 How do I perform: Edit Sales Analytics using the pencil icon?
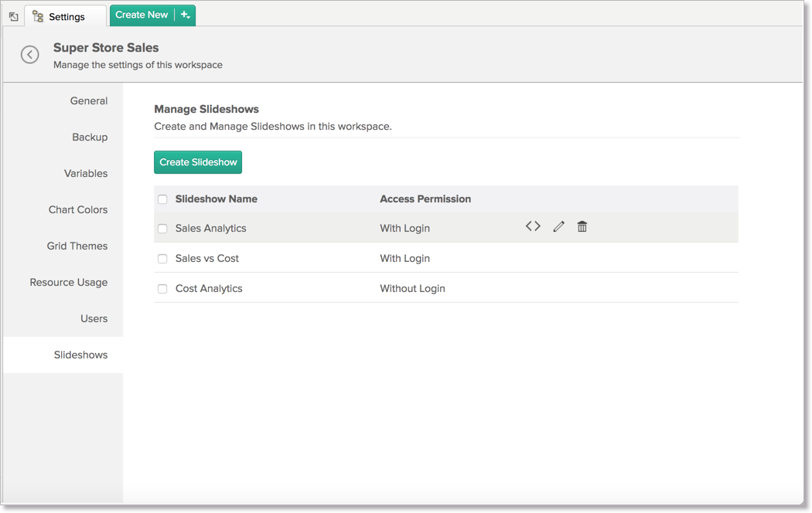558,226
